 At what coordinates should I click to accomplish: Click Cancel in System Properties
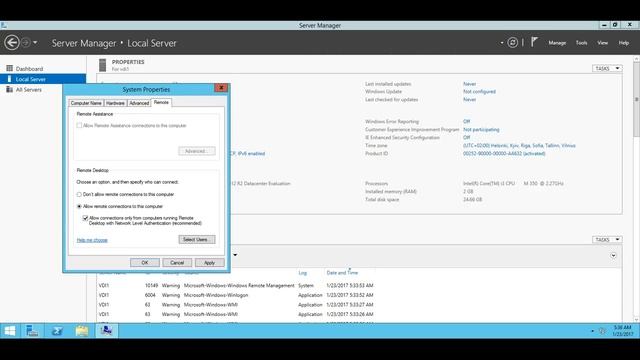177,262
